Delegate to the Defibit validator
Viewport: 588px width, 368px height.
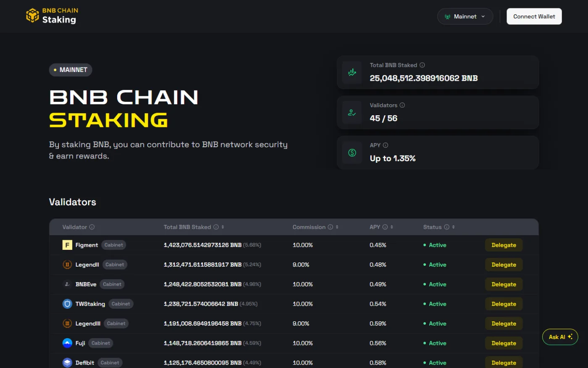coord(504,363)
